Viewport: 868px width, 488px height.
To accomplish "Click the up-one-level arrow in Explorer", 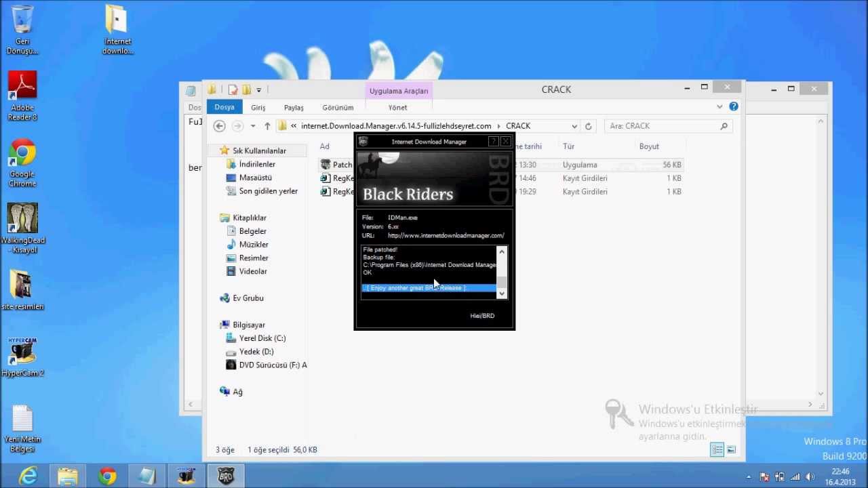I will click(267, 126).
